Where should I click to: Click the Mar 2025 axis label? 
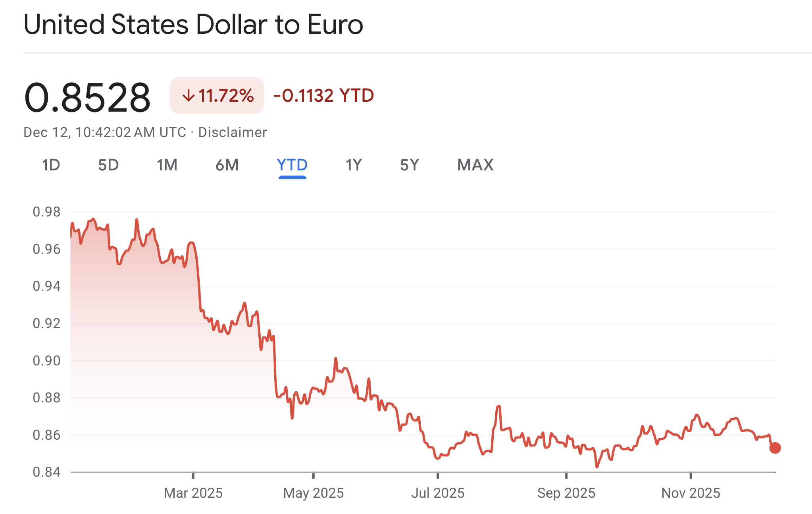193,493
